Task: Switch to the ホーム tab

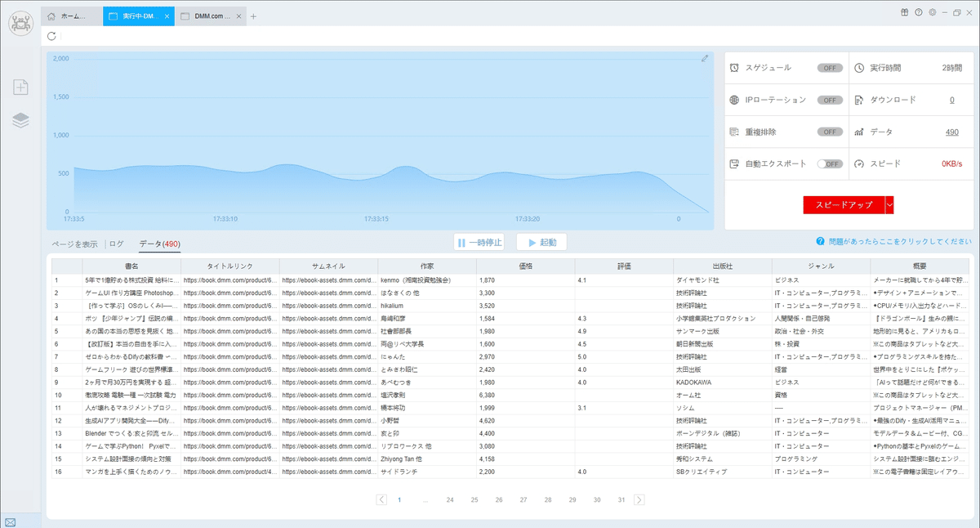Action: (72, 16)
